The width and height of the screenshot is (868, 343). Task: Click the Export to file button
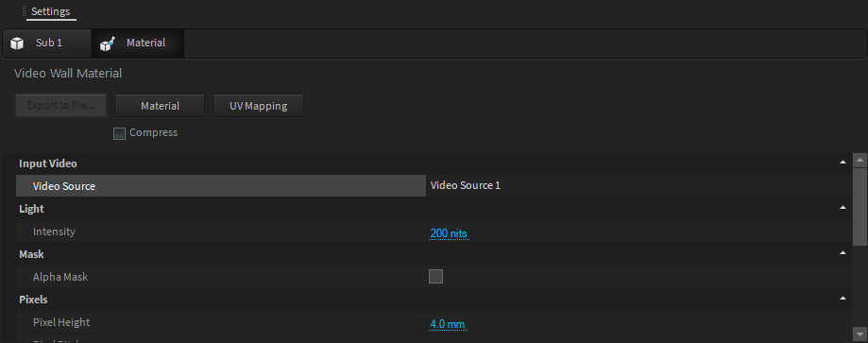coord(60,105)
